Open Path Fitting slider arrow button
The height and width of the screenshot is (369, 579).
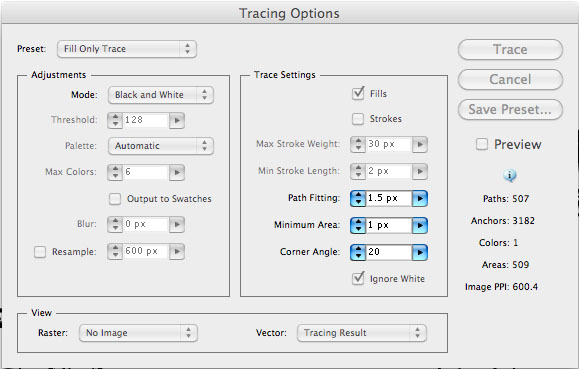point(420,198)
